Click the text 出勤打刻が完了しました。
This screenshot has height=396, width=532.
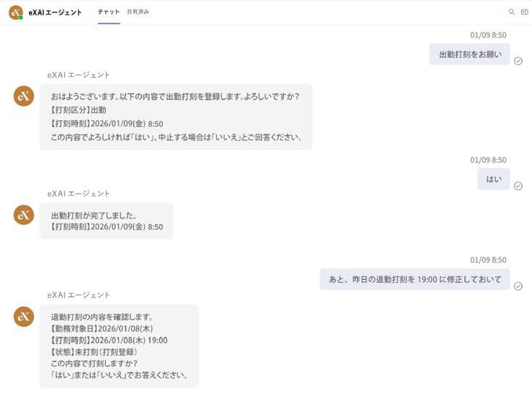click(x=94, y=215)
